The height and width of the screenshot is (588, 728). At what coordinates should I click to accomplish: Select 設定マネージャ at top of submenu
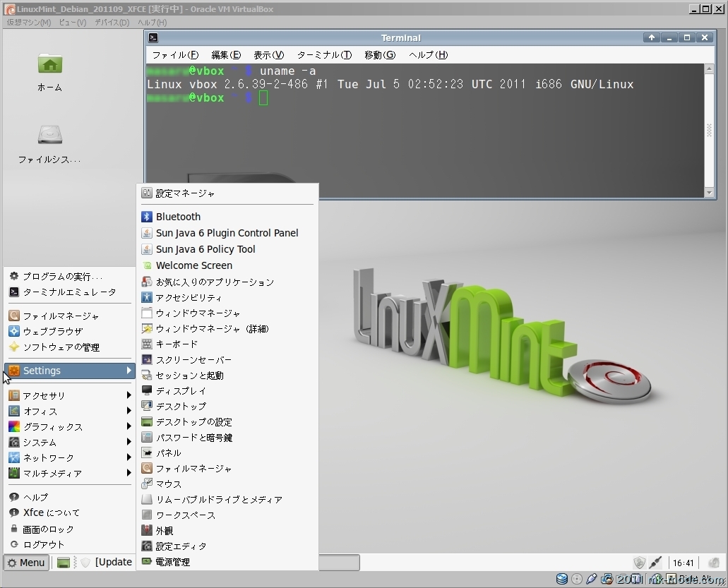[185, 193]
